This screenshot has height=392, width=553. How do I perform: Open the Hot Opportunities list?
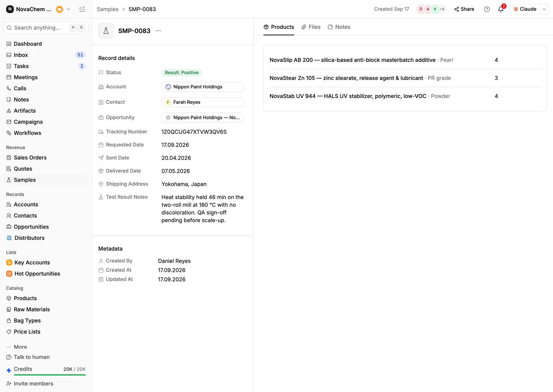click(x=46, y=274)
